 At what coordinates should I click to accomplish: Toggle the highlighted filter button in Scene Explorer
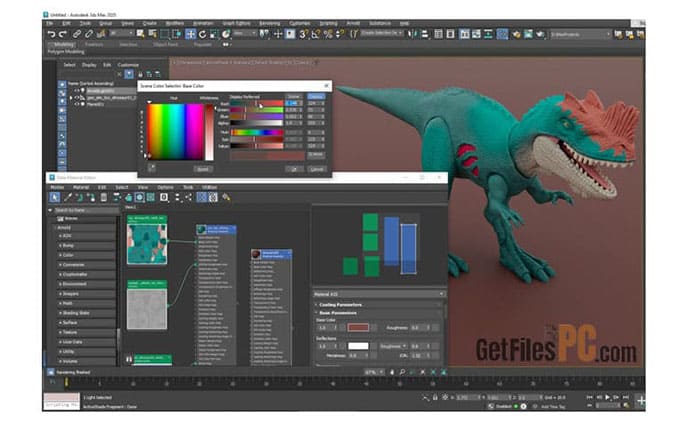pyautogui.click(x=129, y=75)
